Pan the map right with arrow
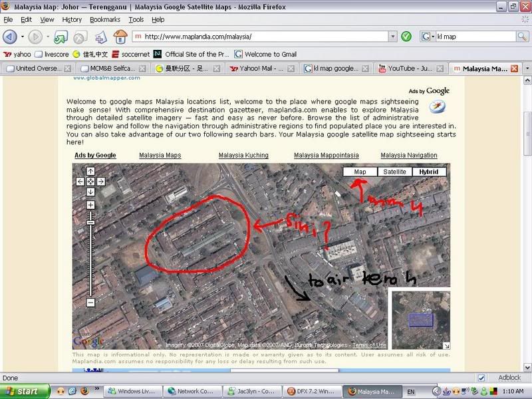 click(x=101, y=182)
